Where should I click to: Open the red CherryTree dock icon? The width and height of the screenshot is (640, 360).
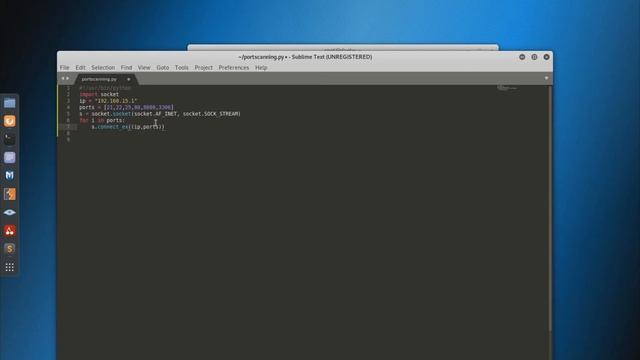(x=9, y=231)
